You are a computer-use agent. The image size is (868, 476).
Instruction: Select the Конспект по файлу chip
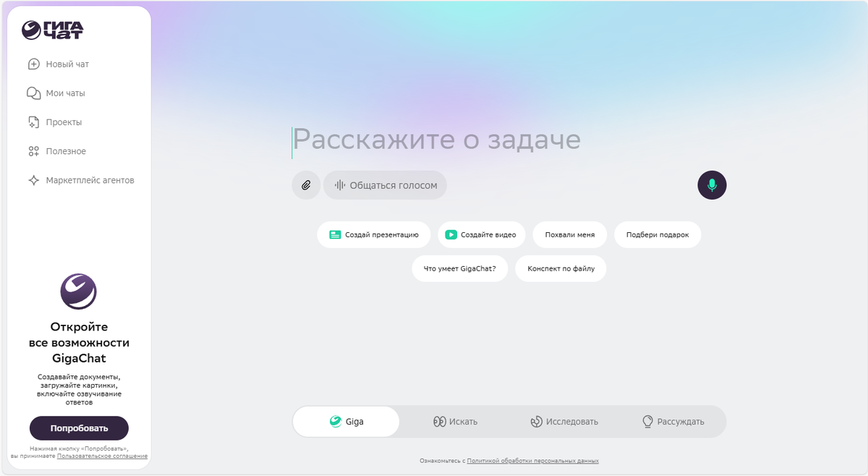click(x=561, y=268)
